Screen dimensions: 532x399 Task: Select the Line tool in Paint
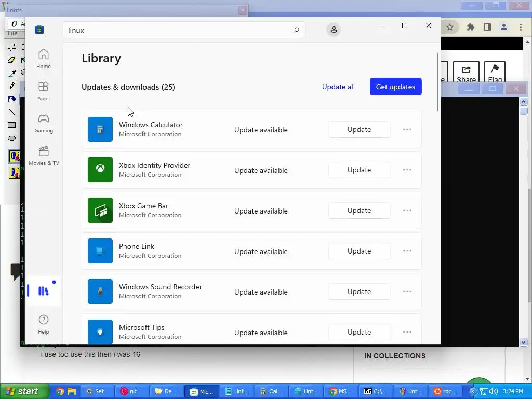pyautogui.click(x=12, y=112)
